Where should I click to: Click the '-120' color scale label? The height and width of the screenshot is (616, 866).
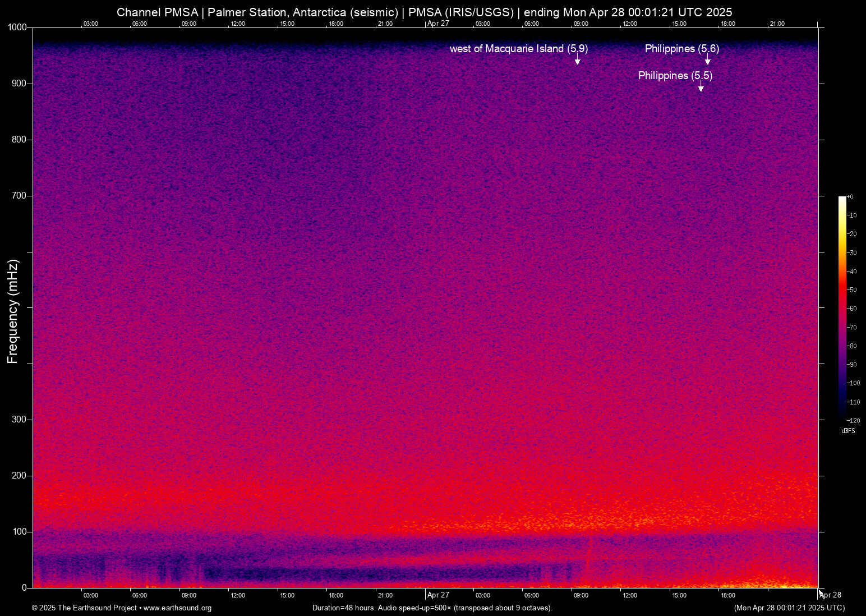(853, 421)
